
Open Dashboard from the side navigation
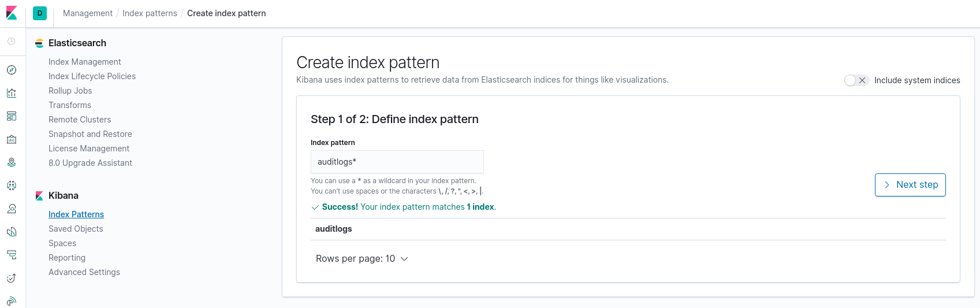pyautogui.click(x=12, y=116)
